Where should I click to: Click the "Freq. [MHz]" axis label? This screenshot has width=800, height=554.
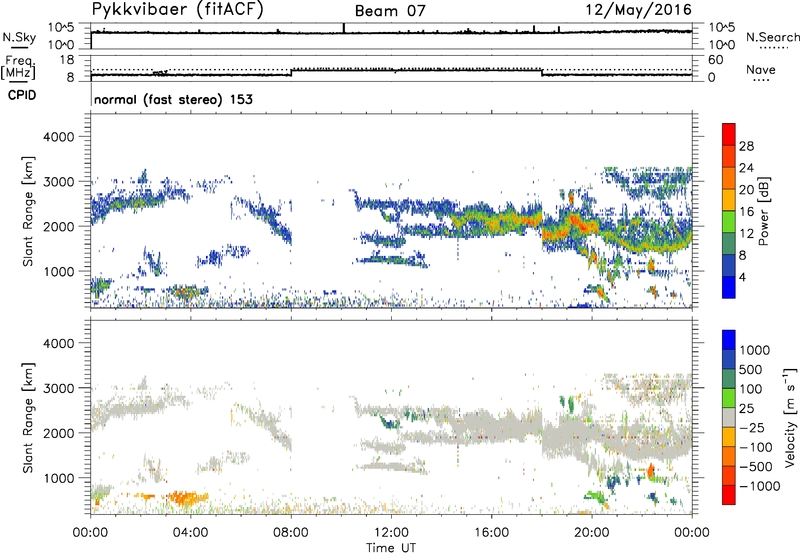pos(18,67)
